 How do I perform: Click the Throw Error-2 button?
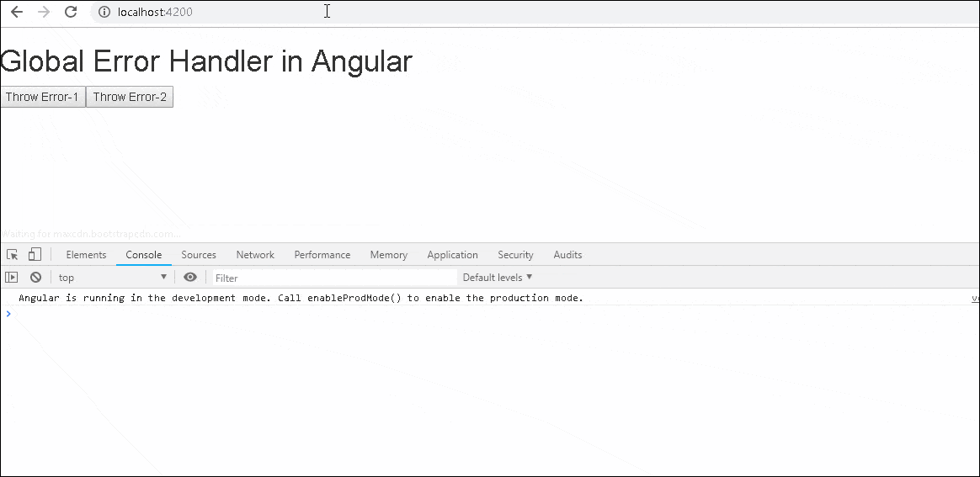pyautogui.click(x=130, y=97)
